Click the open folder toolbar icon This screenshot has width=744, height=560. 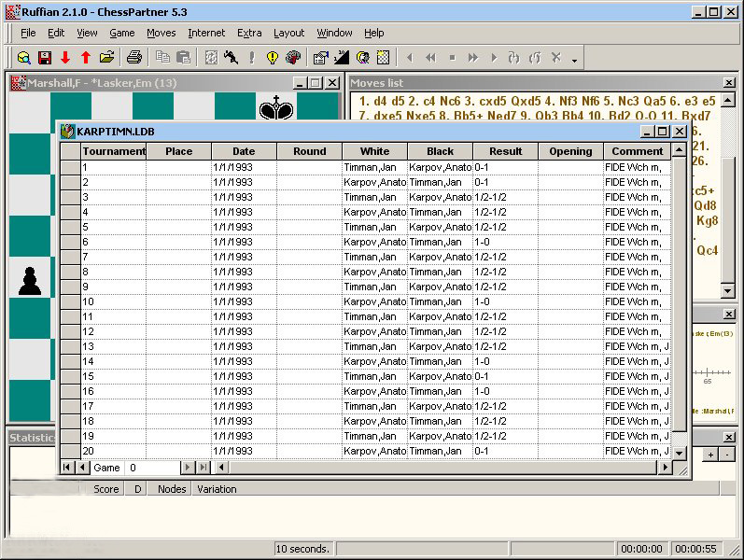click(107, 58)
